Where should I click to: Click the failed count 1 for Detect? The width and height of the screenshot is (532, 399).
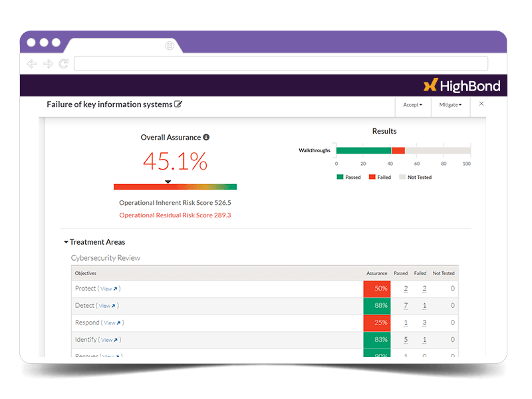[424, 306]
